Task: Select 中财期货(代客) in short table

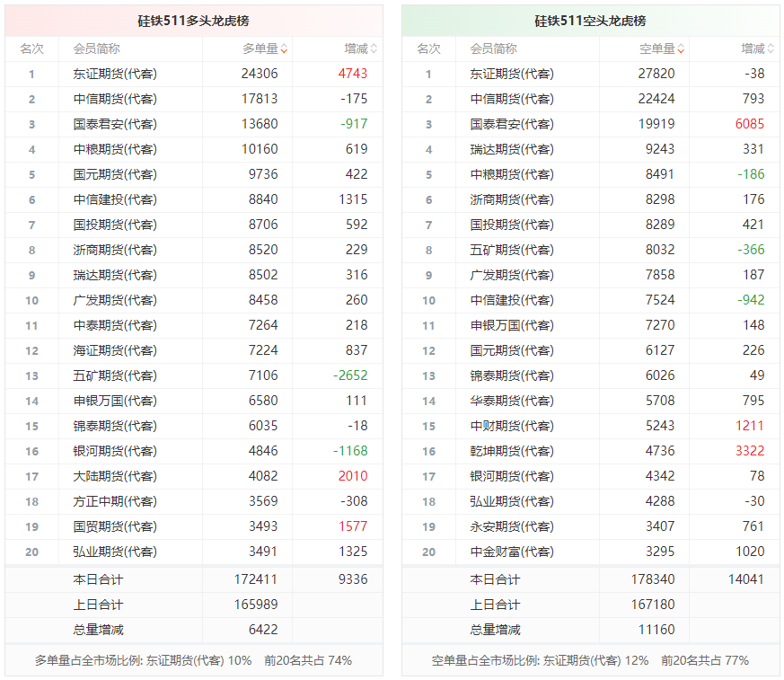Action: [512, 426]
